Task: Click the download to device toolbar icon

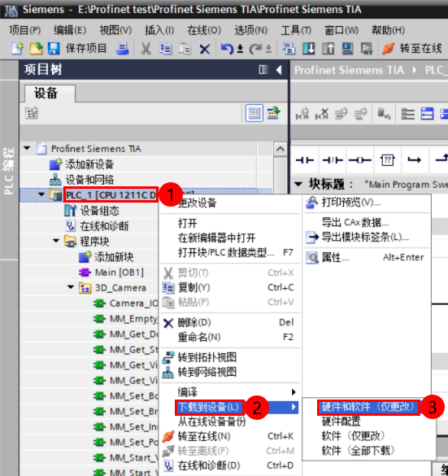Action: tap(308, 48)
